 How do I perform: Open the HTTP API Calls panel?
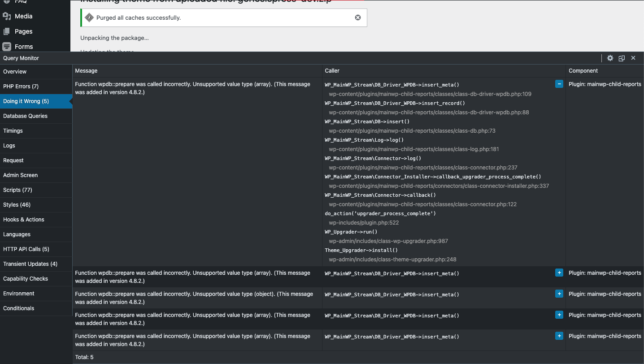(26, 249)
